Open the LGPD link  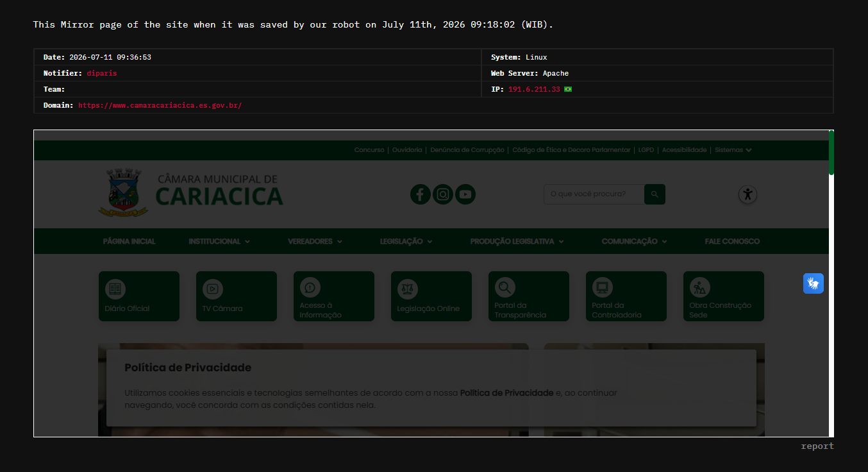click(646, 150)
